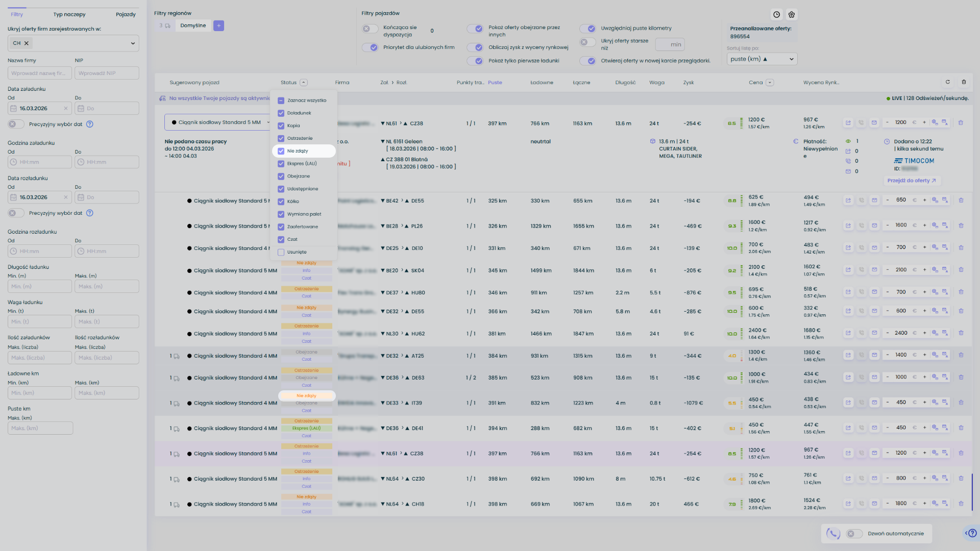Expand the Cena column dropdown
980x551 pixels.
point(770,83)
